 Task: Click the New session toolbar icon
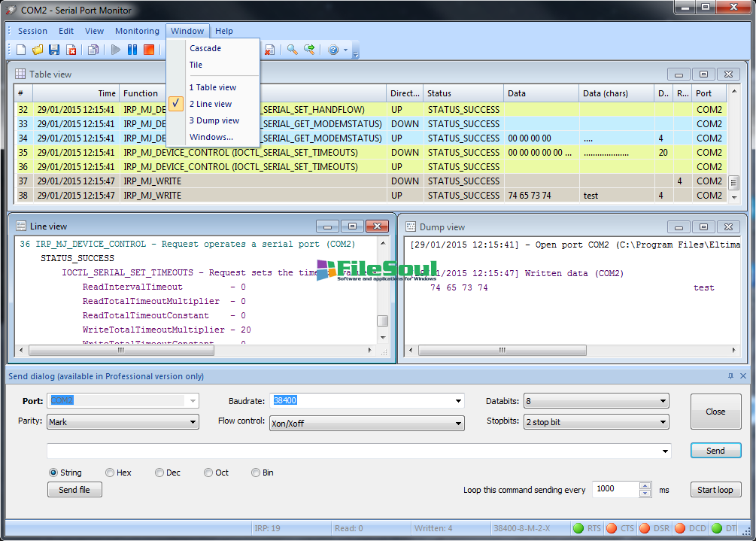point(21,50)
